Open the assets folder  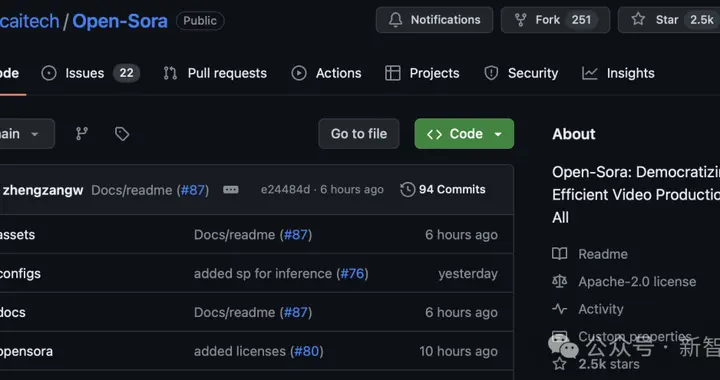[17, 235]
